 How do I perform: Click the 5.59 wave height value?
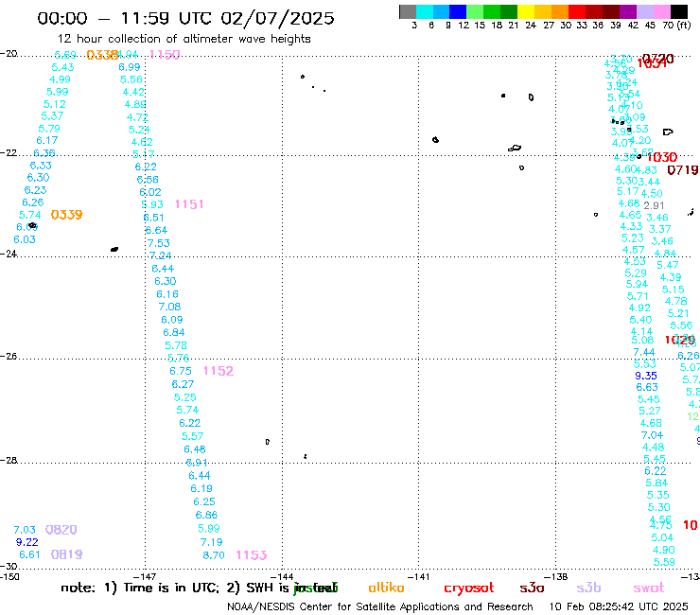tap(664, 562)
